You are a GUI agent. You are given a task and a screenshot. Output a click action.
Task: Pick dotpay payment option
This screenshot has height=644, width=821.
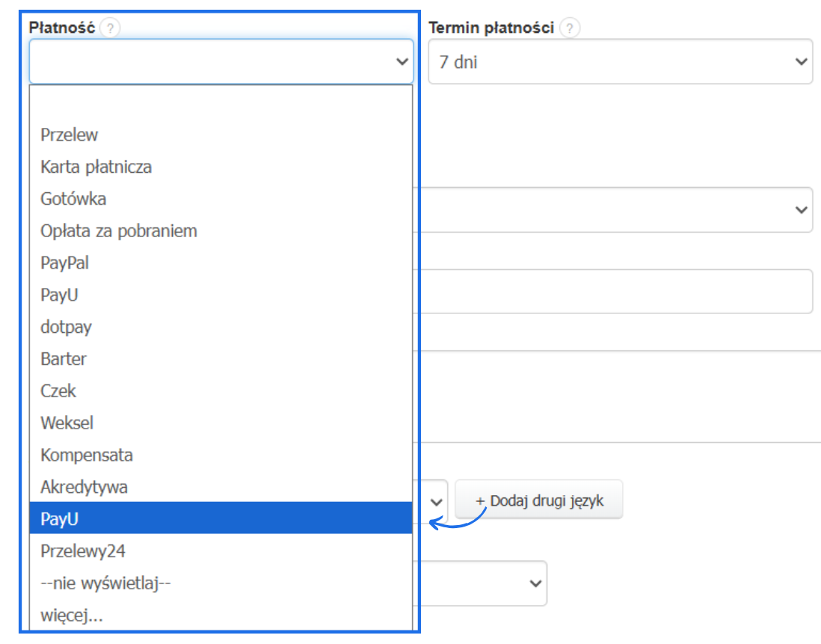click(x=67, y=327)
